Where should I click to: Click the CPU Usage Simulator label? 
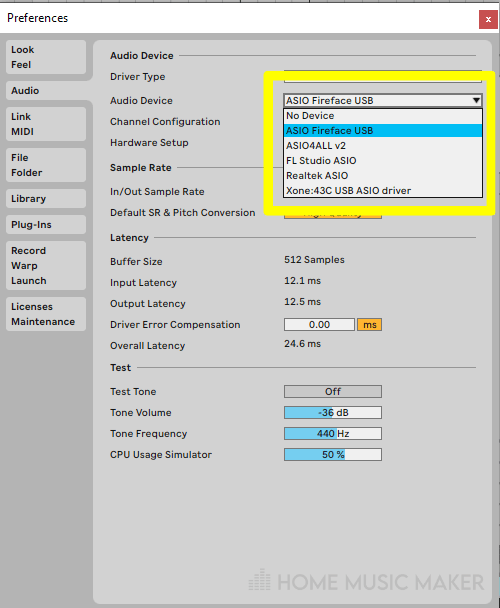click(161, 454)
